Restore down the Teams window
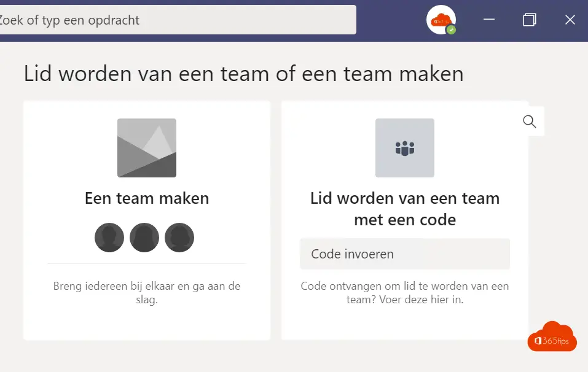 [x=529, y=20]
